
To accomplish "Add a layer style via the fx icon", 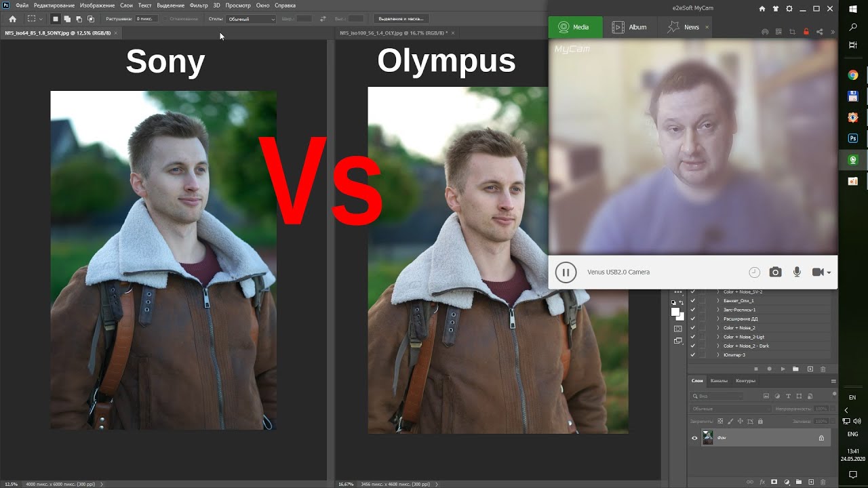I will [x=762, y=482].
